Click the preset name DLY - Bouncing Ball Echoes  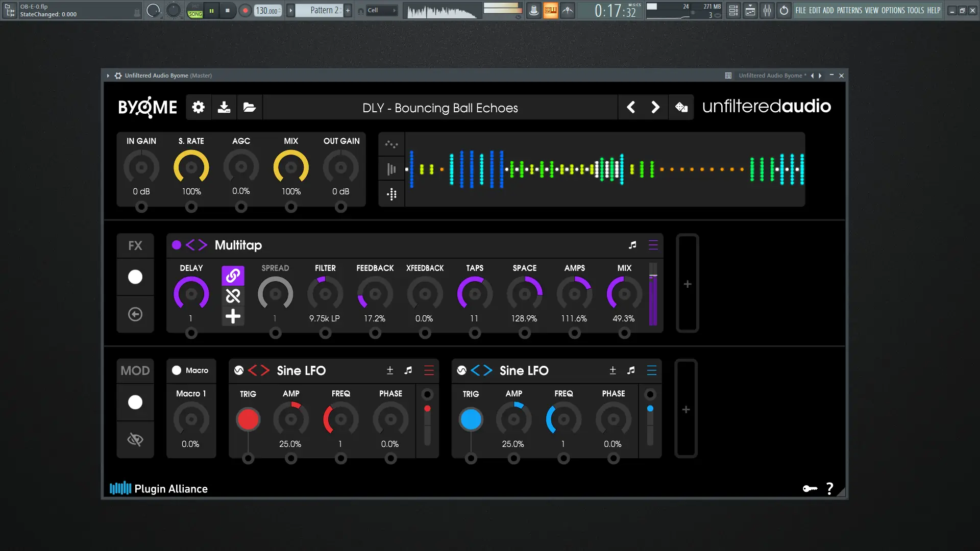(x=440, y=108)
